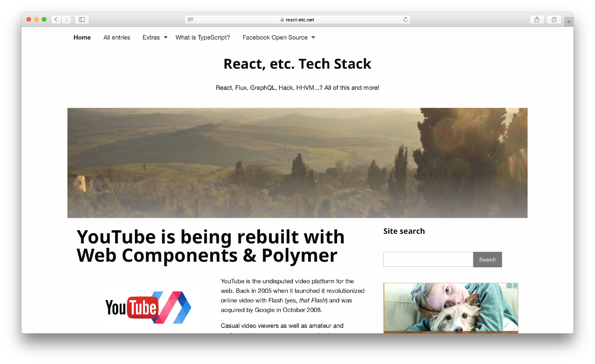Click the tagline 'React, Flux, GraphQL, Hack, HHVM...'
The width and height of the screenshot is (595, 364).
coord(297,88)
